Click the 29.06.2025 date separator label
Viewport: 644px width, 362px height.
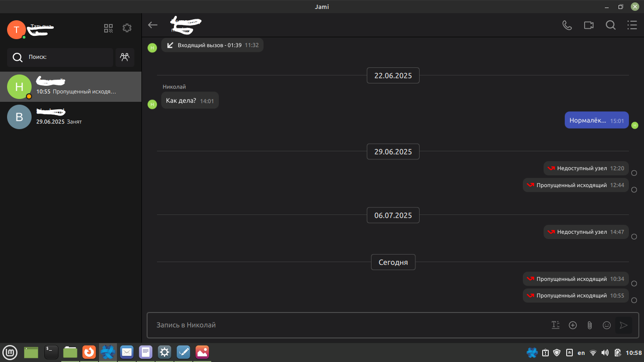click(393, 152)
